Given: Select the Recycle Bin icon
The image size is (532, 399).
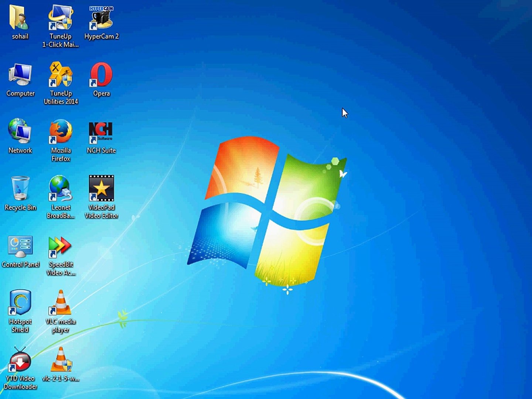Looking at the screenshot, I should click(x=20, y=188).
